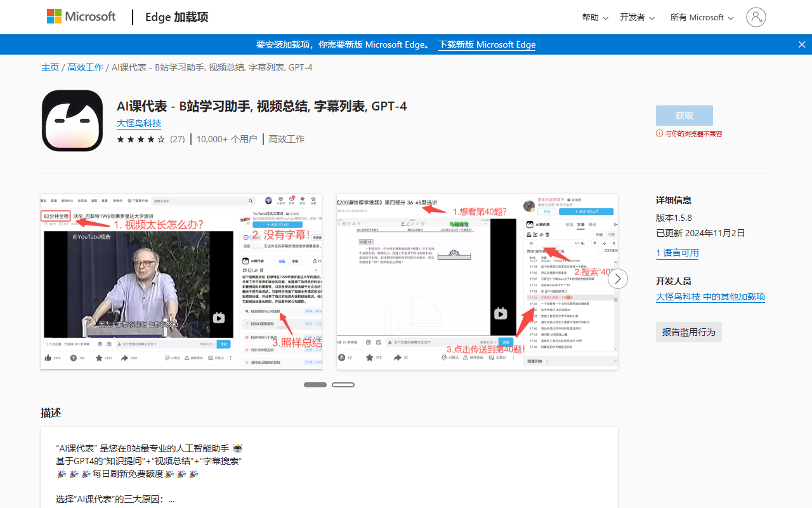812x508 pixels.
Task: Expand the 开发者 dropdown menu
Action: (x=638, y=17)
